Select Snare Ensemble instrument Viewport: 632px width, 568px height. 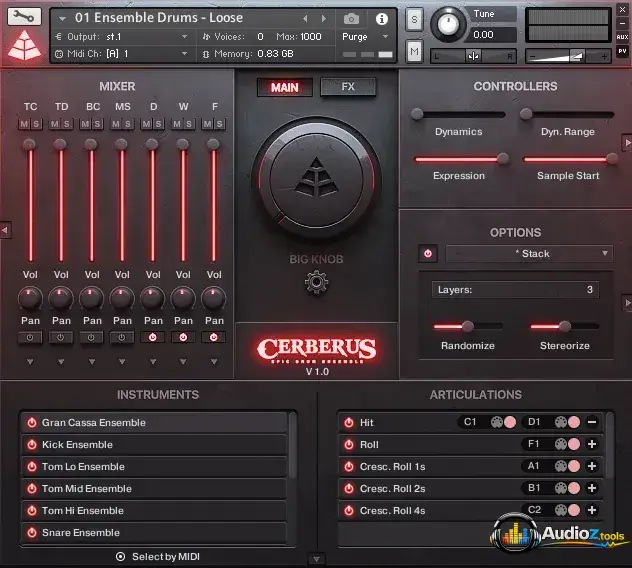[154, 532]
